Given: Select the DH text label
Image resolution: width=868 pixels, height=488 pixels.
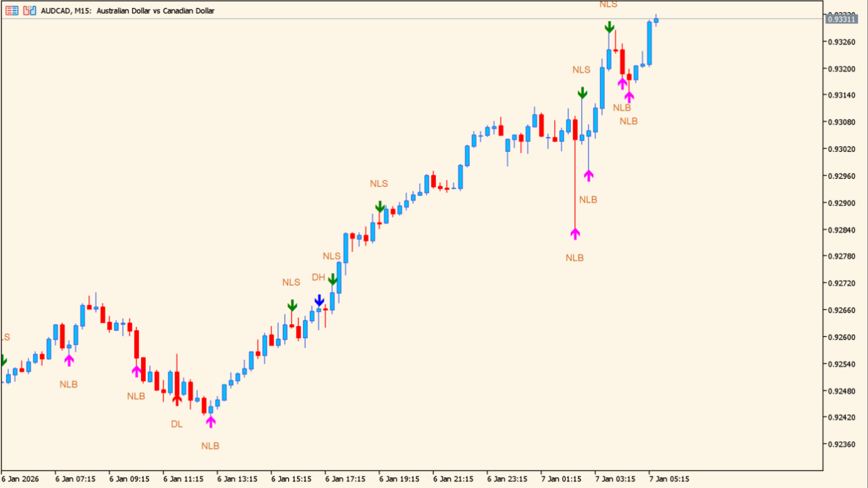Looking at the screenshot, I should 318,277.
